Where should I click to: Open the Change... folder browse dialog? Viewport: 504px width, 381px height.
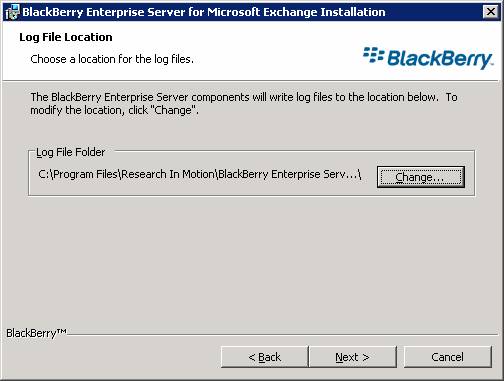421,177
